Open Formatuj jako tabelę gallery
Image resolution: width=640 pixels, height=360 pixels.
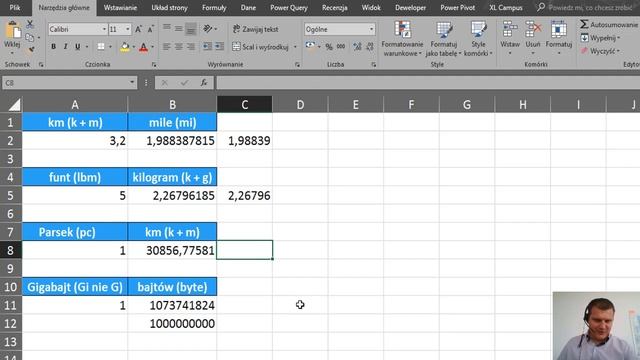pyautogui.click(x=444, y=39)
